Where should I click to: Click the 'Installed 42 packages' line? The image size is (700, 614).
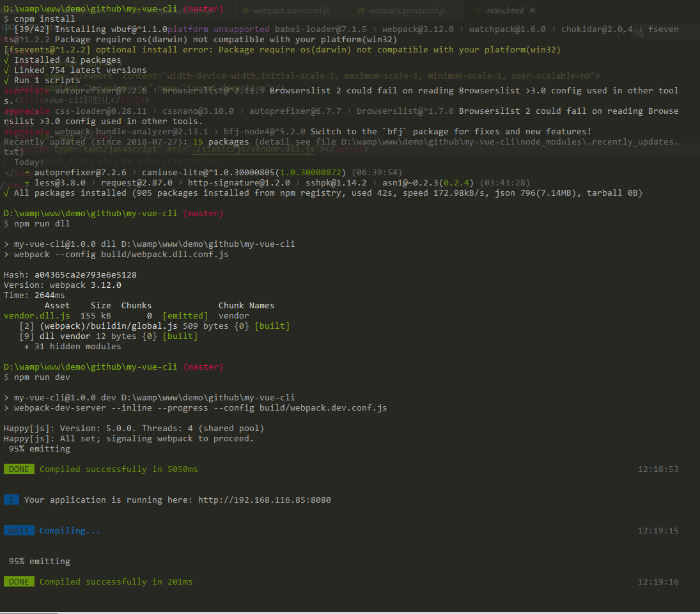(67, 60)
